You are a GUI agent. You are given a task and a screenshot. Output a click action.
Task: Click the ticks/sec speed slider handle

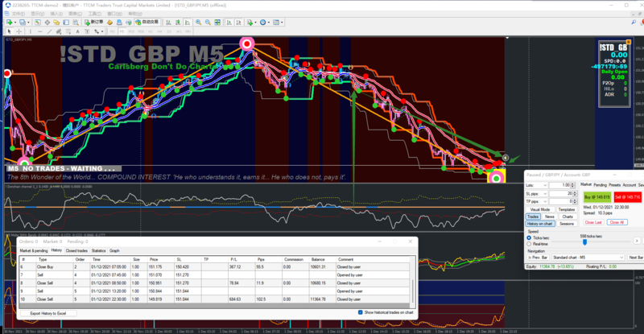(584, 241)
